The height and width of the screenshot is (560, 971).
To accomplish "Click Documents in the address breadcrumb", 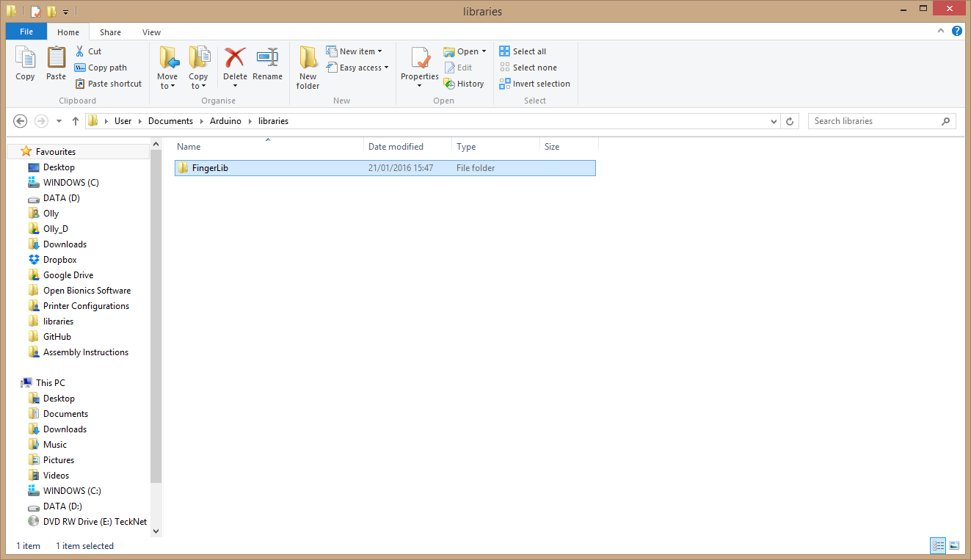I will pyautogui.click(x=170, y=121).
